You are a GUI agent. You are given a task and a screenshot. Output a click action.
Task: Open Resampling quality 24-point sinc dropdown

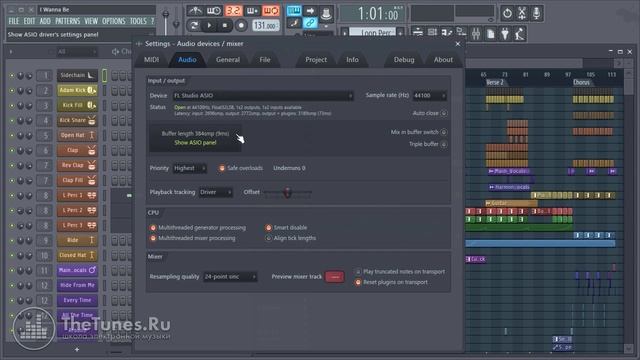tap(230, 277)
